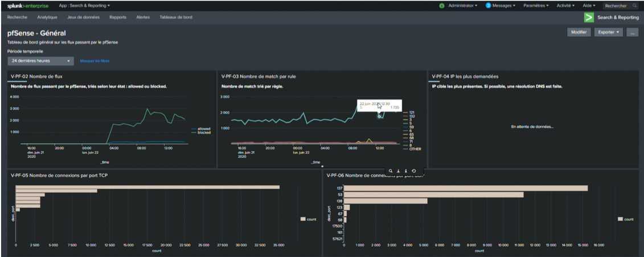Open the Rapports tab
This screenshot has width=644, height=257.
click(118, 18)
